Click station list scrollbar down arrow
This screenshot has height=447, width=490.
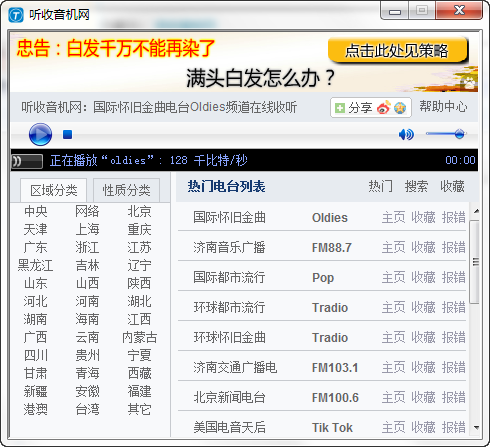pos(476,428)
